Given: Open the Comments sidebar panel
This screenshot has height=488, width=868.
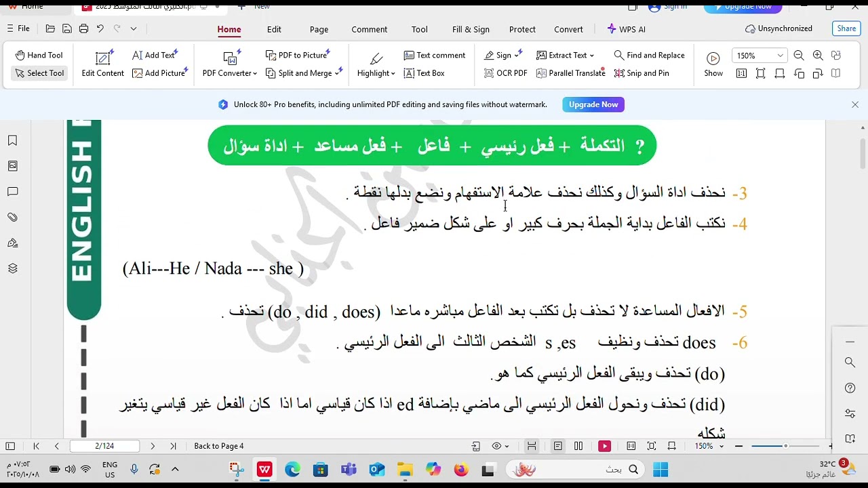Looking at the screenshot, I should point(12,192).
